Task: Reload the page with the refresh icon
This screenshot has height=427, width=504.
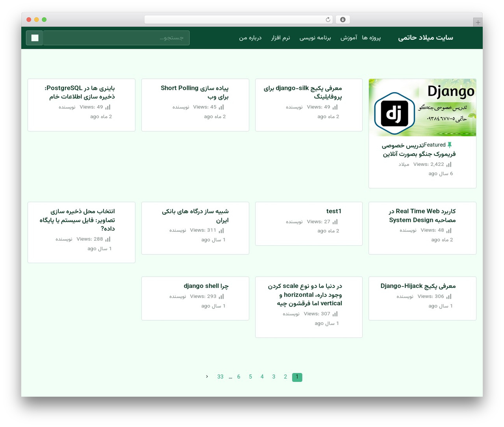Action: coord(328,20)
